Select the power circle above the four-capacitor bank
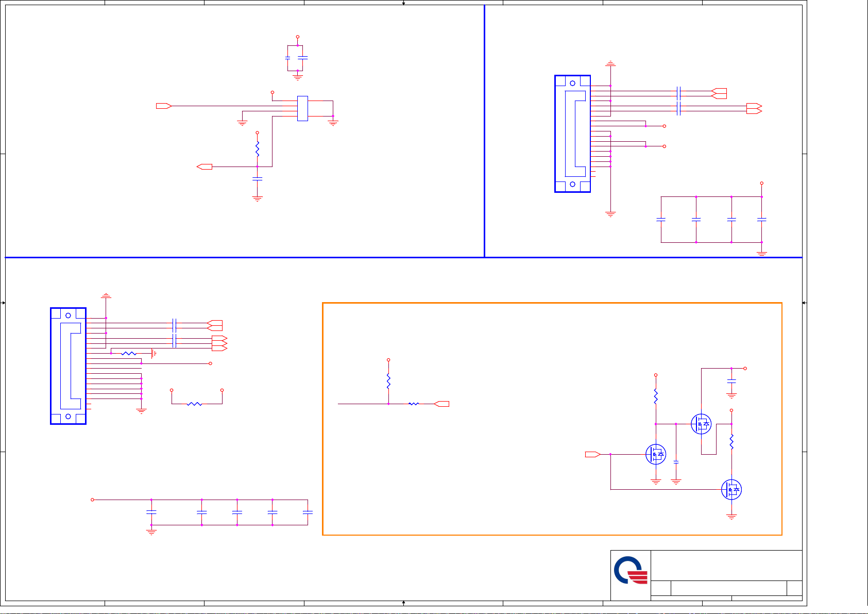 [762, 183]
